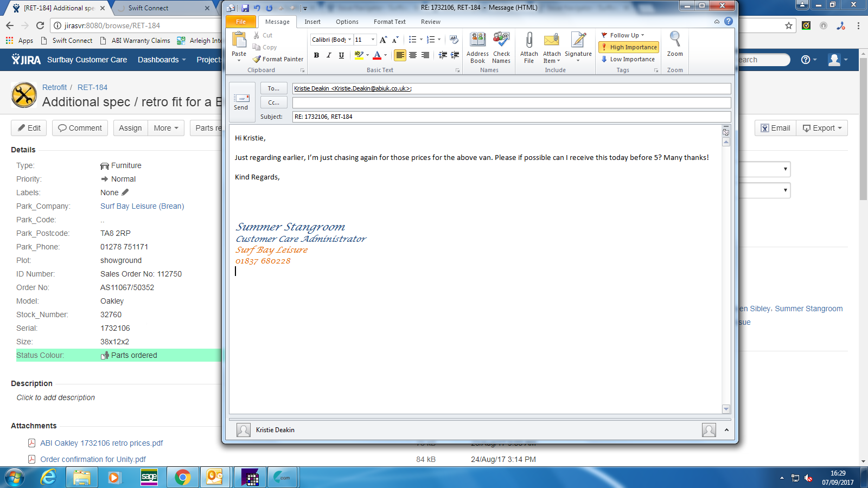Insert a bulleted list
The height and width of the screenshot is (488, 868).
(412, 40)
